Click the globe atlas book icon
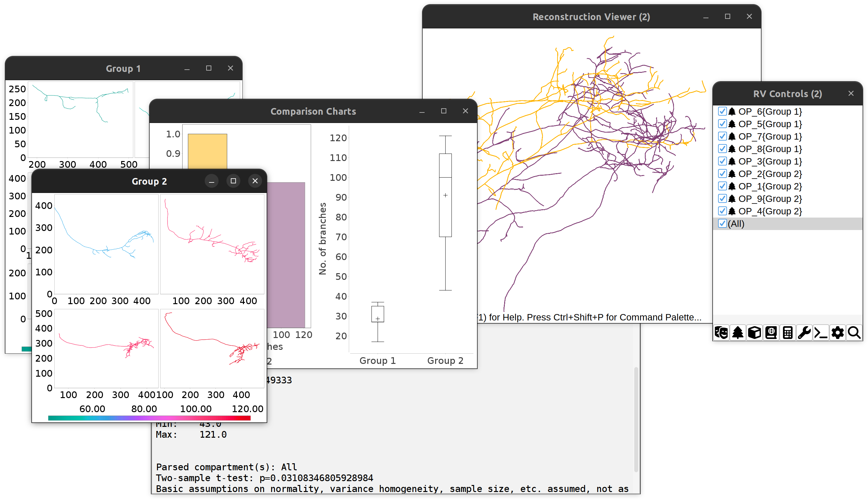The width and height of the screenshot is (868, 500). (771, 332)
